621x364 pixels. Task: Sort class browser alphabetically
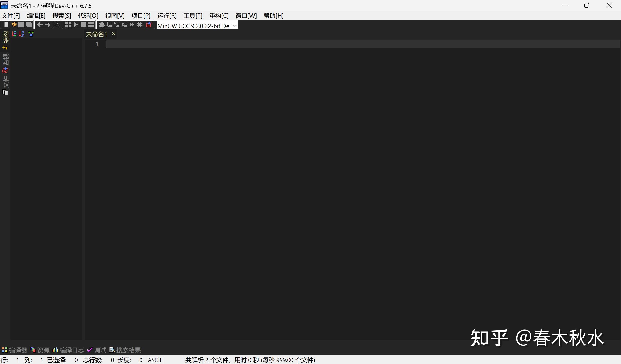22,34
